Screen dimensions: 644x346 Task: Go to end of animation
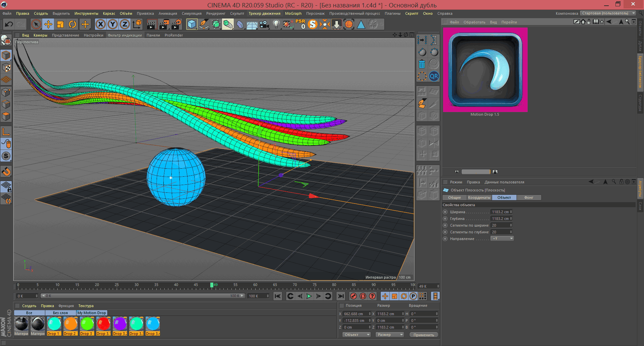click(x=340, y=296)
